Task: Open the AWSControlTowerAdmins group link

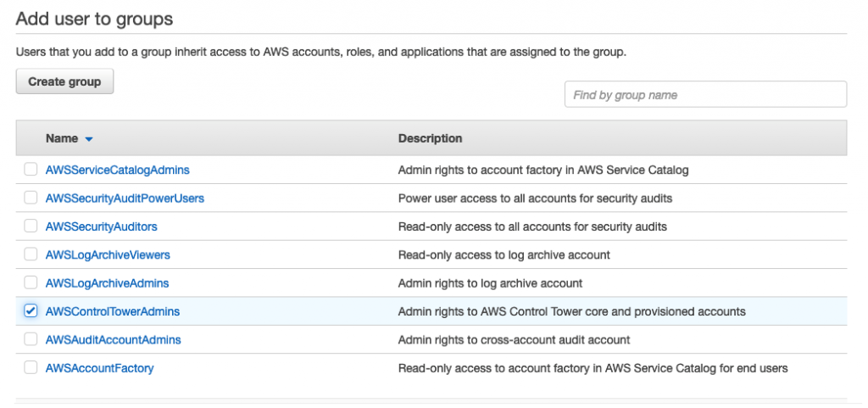Action: (x=113, y=311)
